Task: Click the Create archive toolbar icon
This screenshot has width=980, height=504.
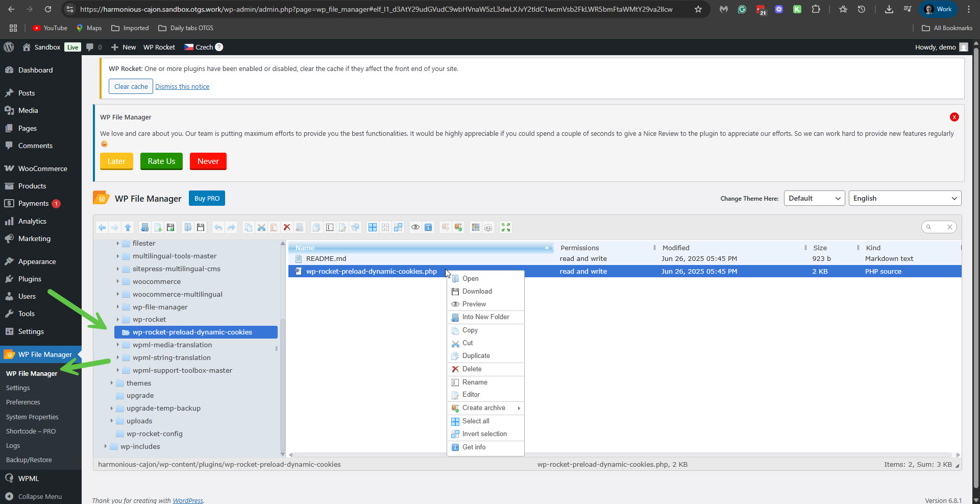Action: tap(458, 227)
